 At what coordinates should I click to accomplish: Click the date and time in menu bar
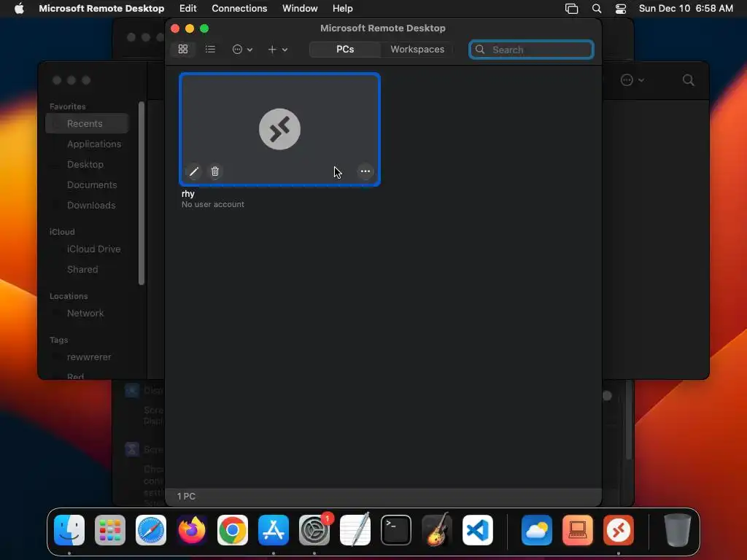686,9
